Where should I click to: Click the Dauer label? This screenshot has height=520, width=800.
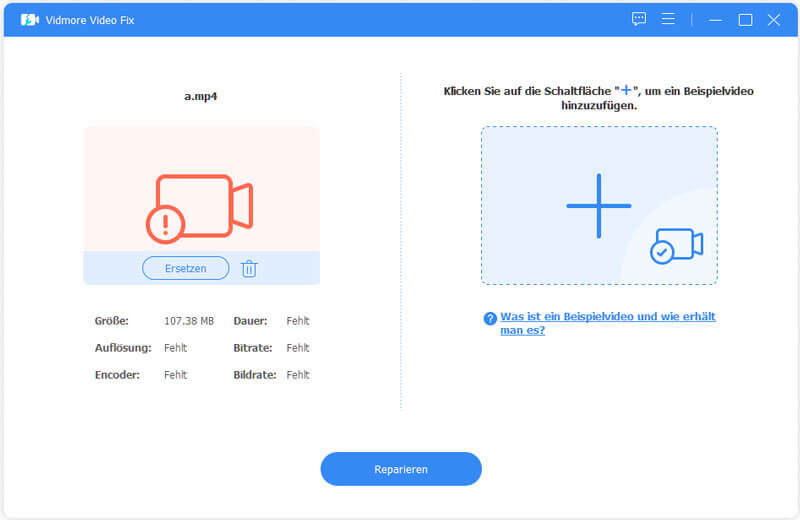click(x=249, y=321)
